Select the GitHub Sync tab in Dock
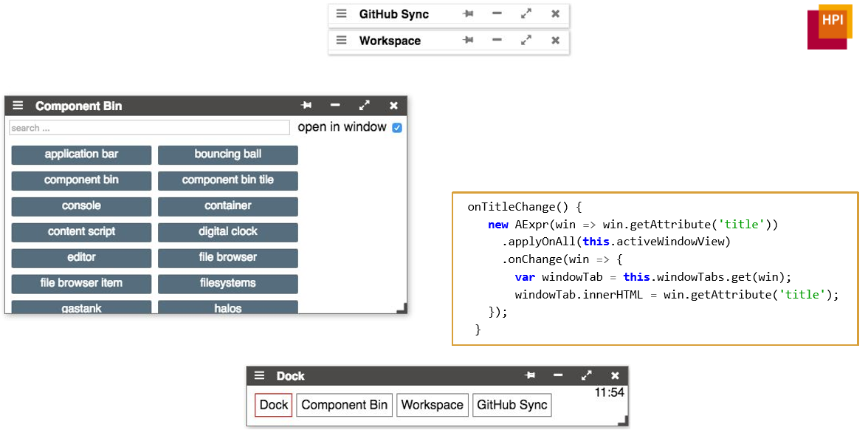 (x=512, y=405)
